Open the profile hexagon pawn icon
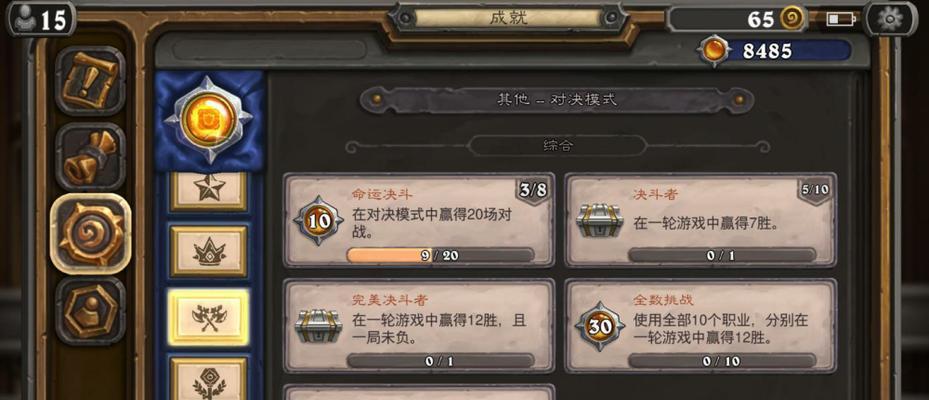 (90, 311)
